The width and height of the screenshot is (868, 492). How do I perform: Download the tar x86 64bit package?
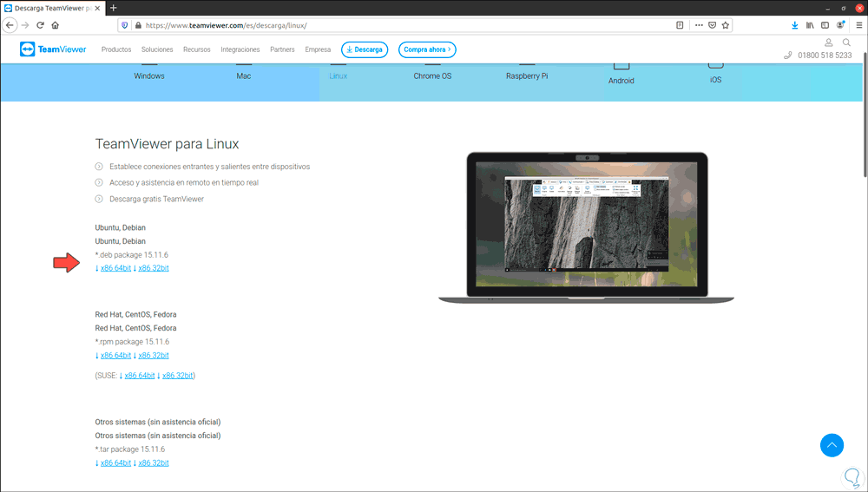pyautogui.click(x=115, y=462)
